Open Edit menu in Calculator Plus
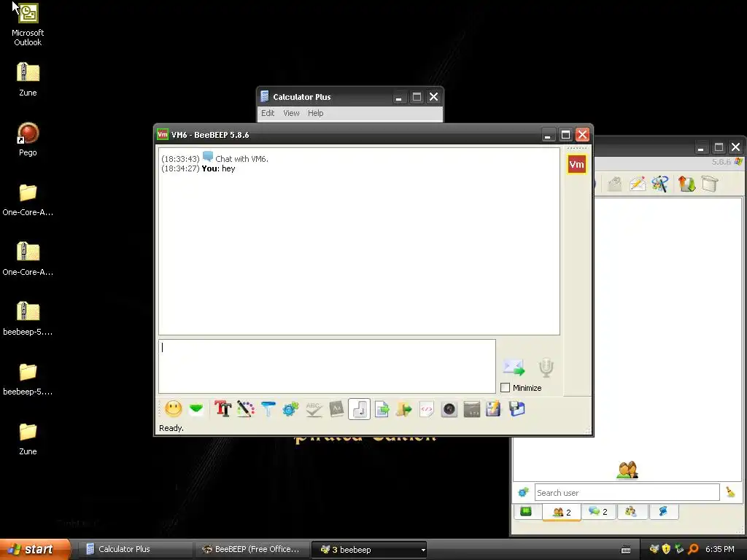747x560 pixels. pyautogui.click(x=268, y=113)
